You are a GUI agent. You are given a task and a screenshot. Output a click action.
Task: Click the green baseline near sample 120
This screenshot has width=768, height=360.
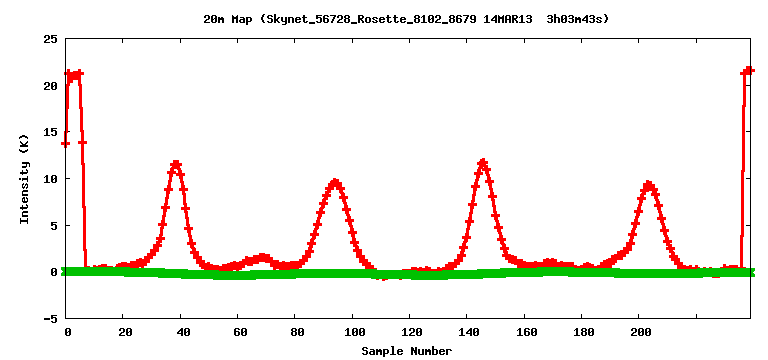[410, 274]
